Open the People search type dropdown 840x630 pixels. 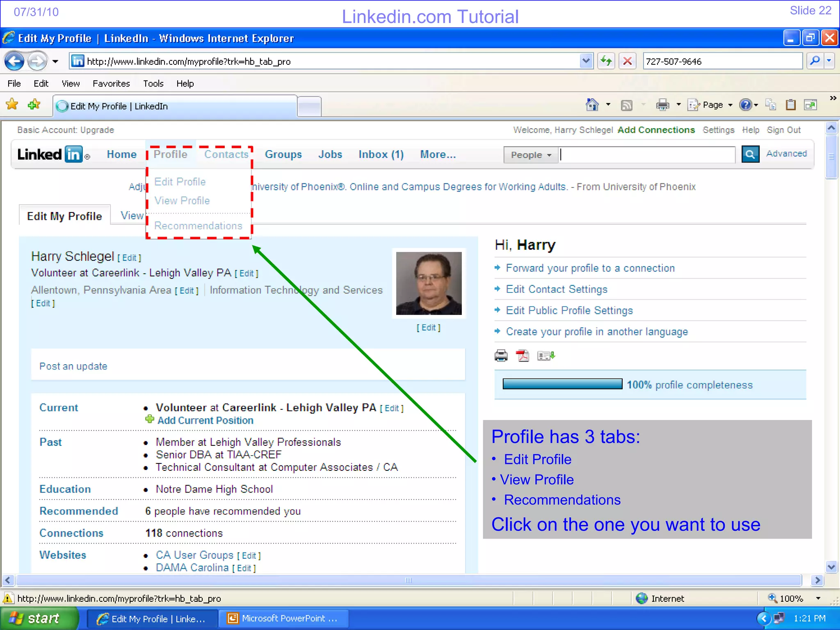531,155
